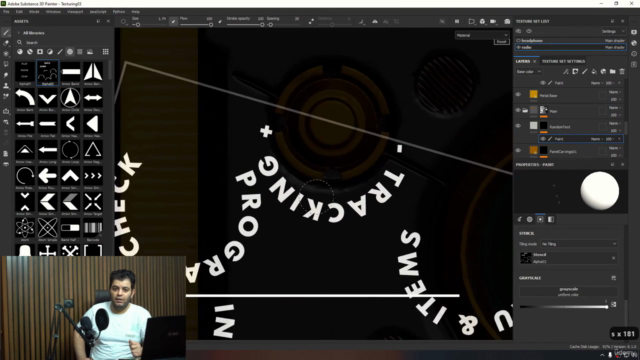Image resolution: width=640 pixels, height=360 pixels.
Task: Open the render camera screenshot icon
Action: [507, 21]
